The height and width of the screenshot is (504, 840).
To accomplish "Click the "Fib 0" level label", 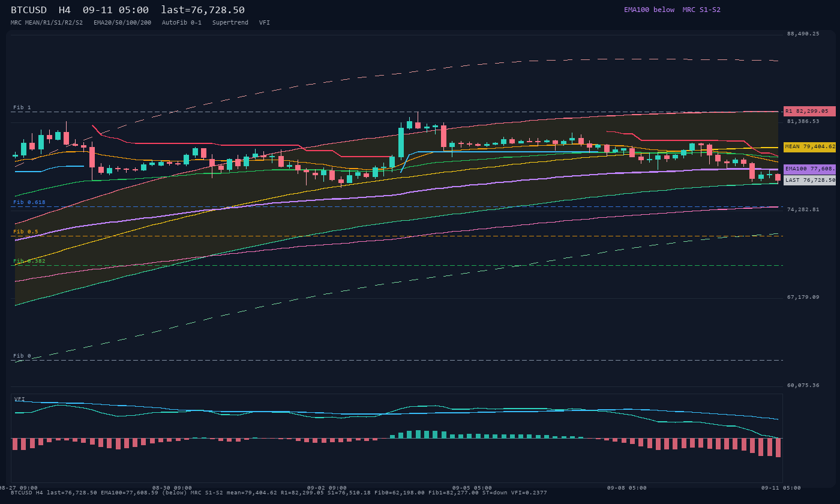I will tap(22, 356).
